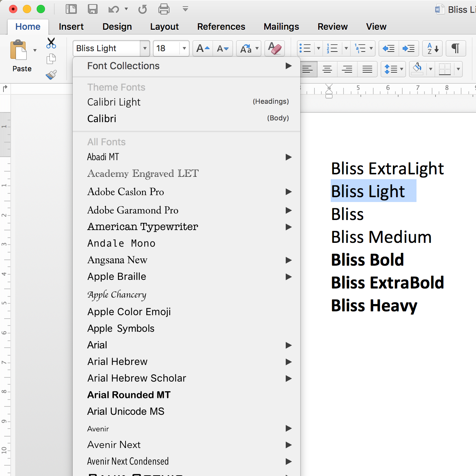
Task: Toggle center text alignment
Action: coord(327,69)
